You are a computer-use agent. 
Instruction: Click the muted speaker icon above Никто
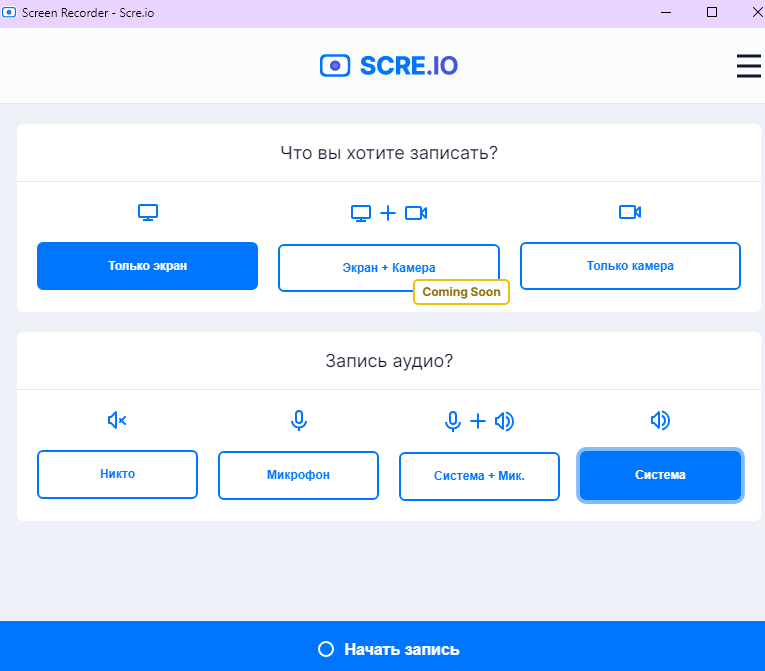(117, 420)
